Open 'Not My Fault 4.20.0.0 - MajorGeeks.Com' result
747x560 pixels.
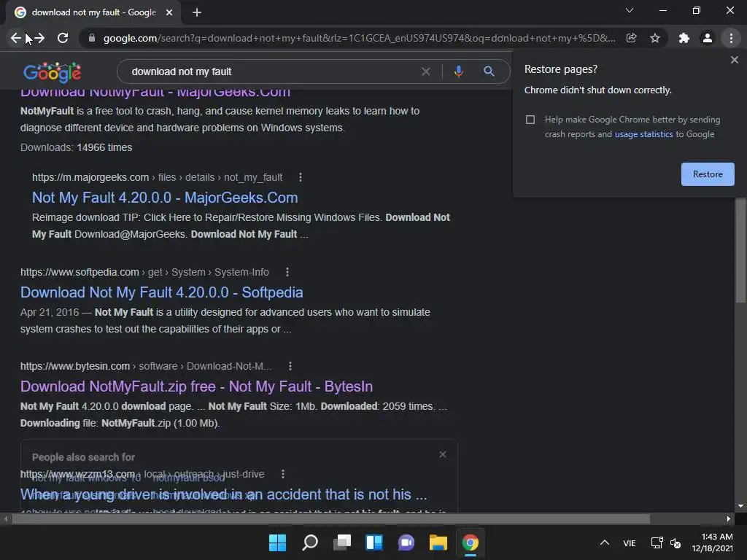(165, 198)
